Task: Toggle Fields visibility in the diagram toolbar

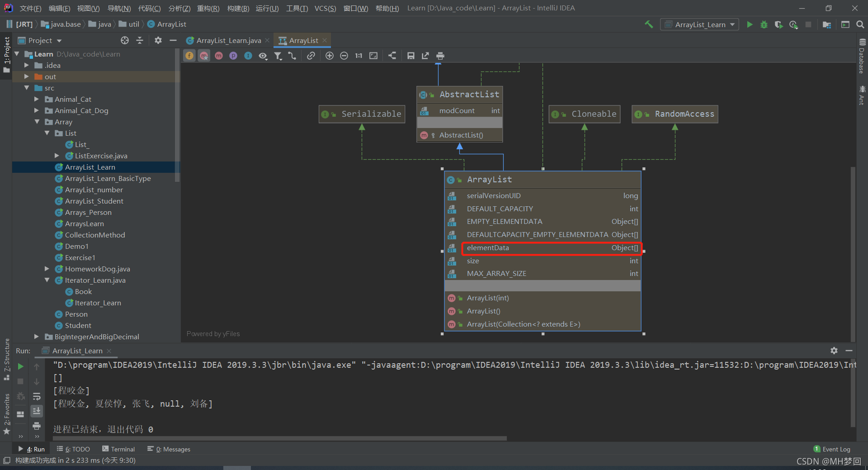Action: tap(189, 56)
